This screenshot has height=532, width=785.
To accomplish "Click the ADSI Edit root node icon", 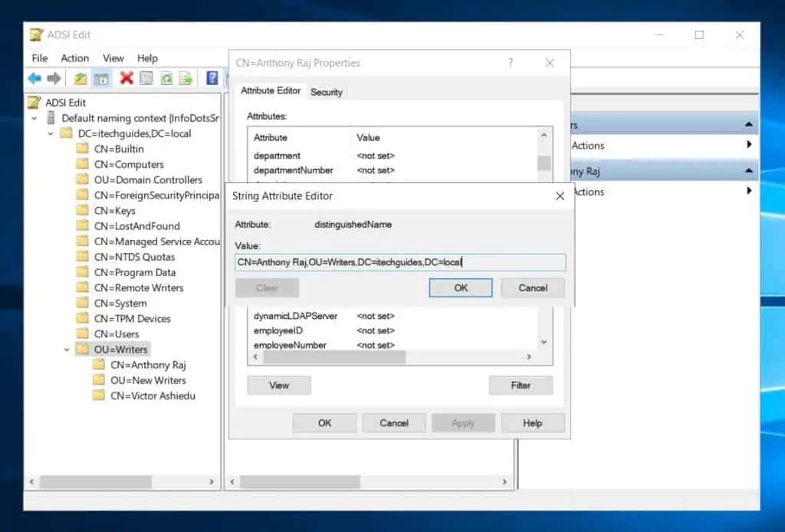I will 34,102.
